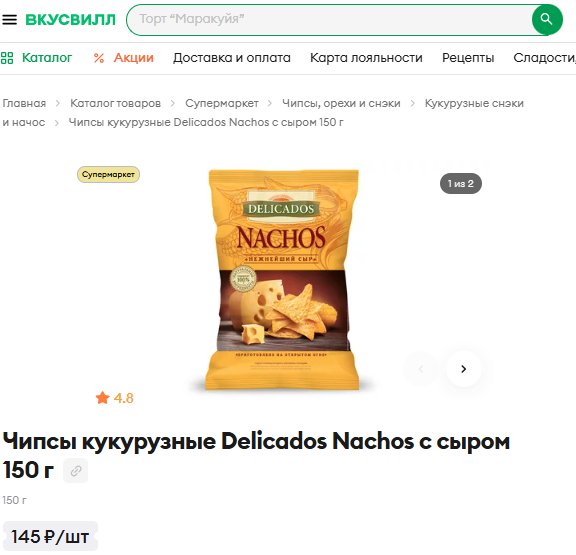Screen dimensions: 576x555
Task: Open the hamburger menu icon
Action: pos(10,19)
